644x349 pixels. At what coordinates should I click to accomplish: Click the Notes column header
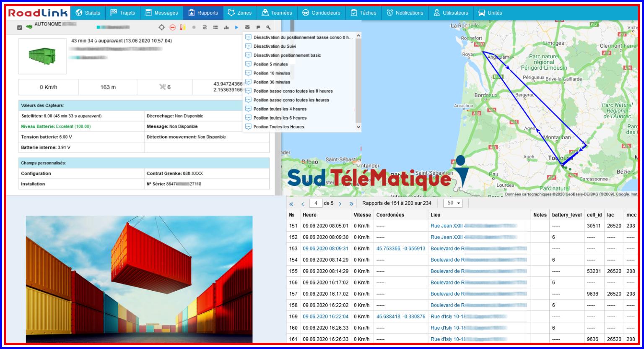tap(540, 215)
